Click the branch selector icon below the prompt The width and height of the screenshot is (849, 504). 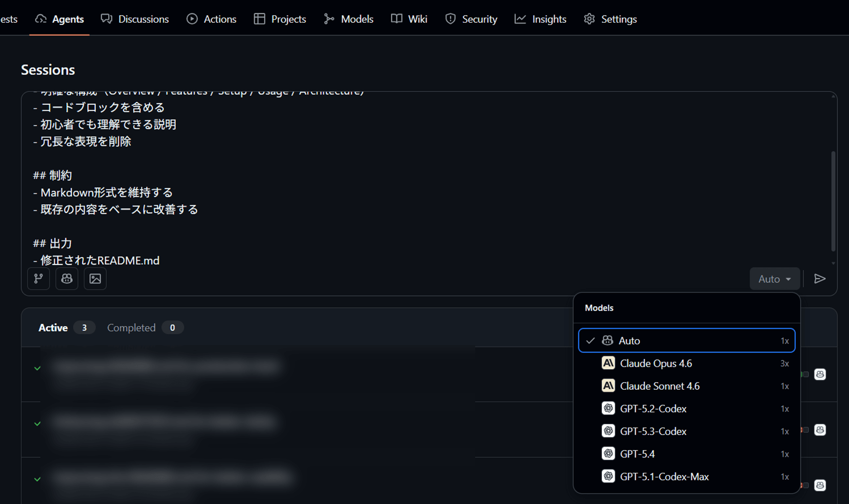pyautogui.click(x=39, y=279)
